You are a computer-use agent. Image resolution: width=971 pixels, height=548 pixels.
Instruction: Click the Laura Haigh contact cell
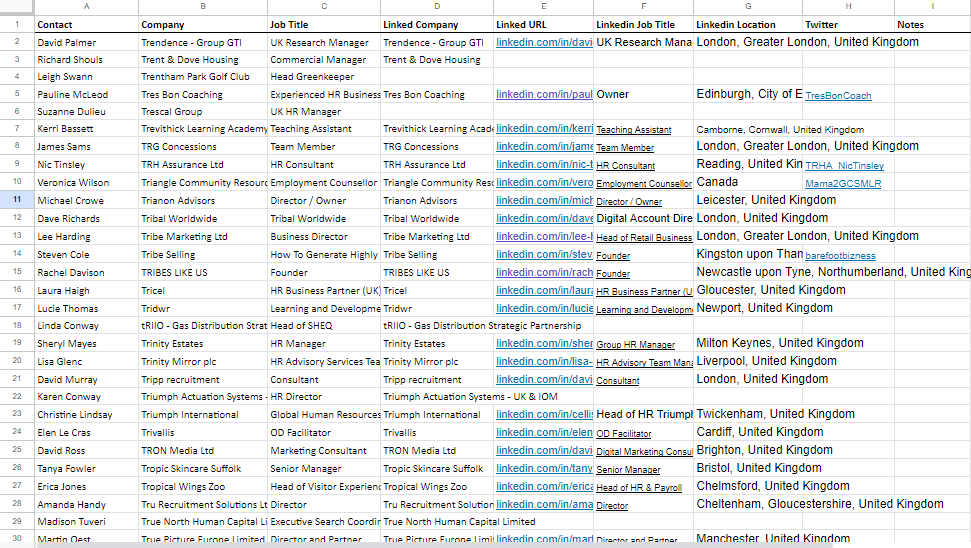[86, 290]
